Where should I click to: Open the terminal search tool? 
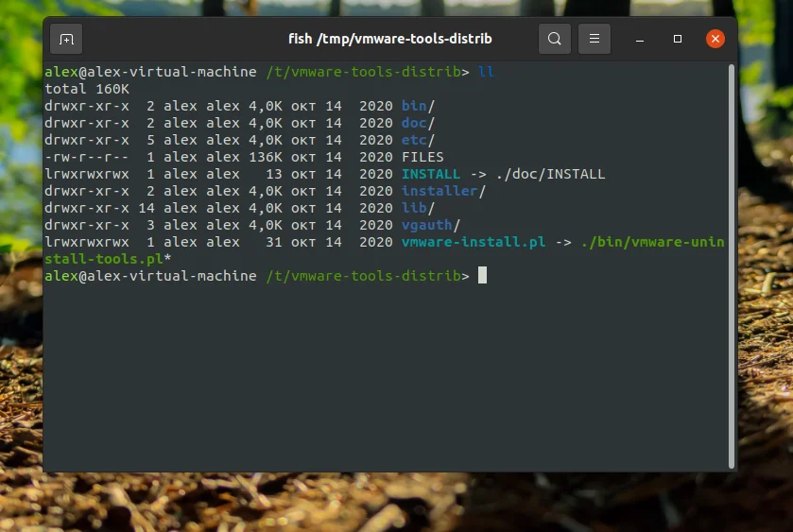[x=554, y=39]
